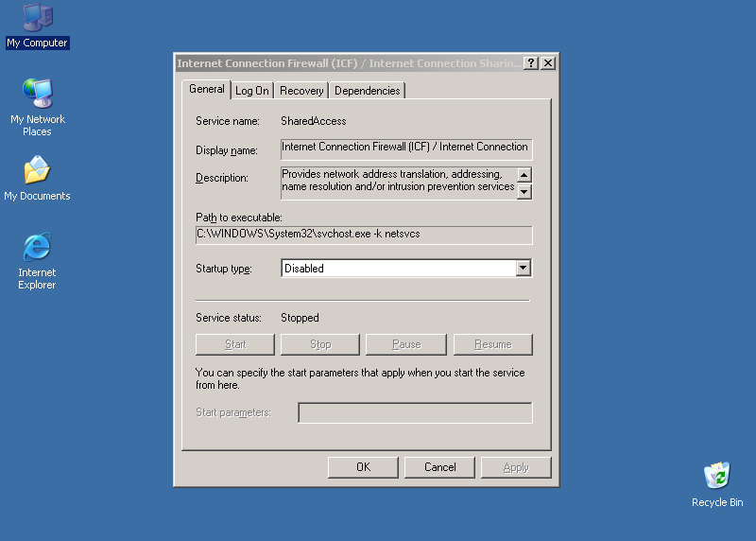Image resolution: width=756 pixels, height=541 pixels.
Task: Click the Resume service button
Action: tap(492, 344)
